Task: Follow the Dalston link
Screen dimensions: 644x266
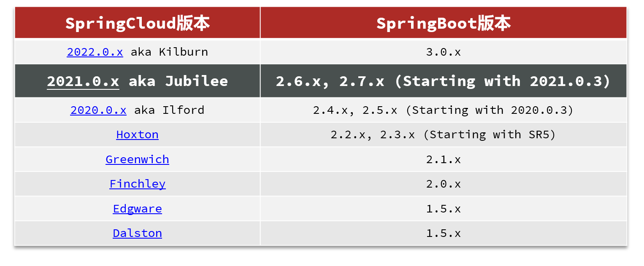Action: (137, 233)
